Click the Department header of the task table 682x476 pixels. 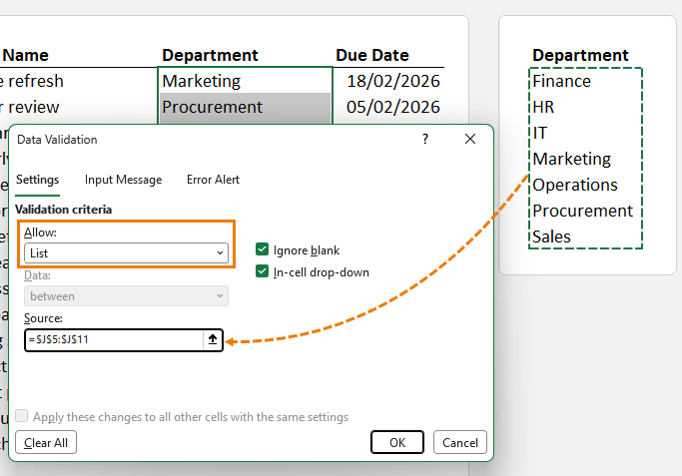(x=210, y=55)
